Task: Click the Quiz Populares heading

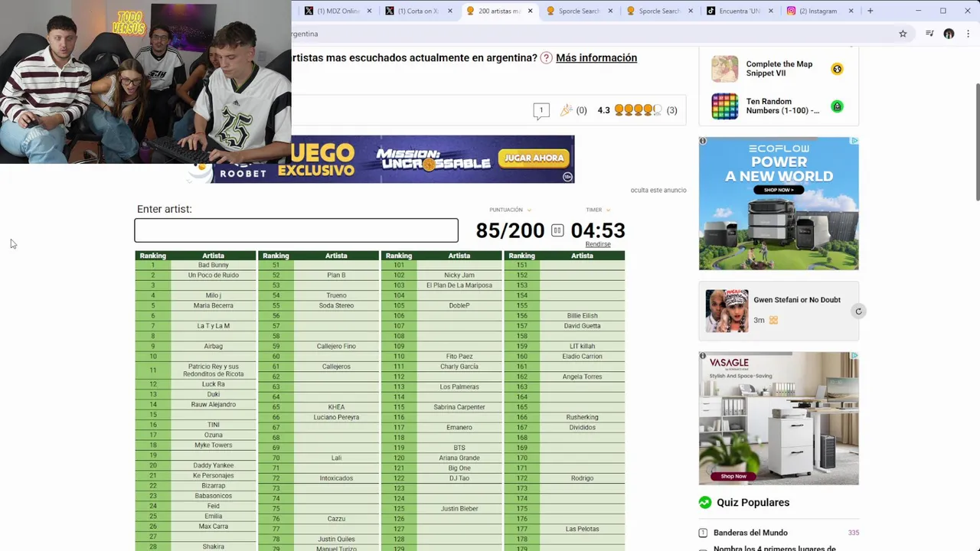Action: point(753,503)
